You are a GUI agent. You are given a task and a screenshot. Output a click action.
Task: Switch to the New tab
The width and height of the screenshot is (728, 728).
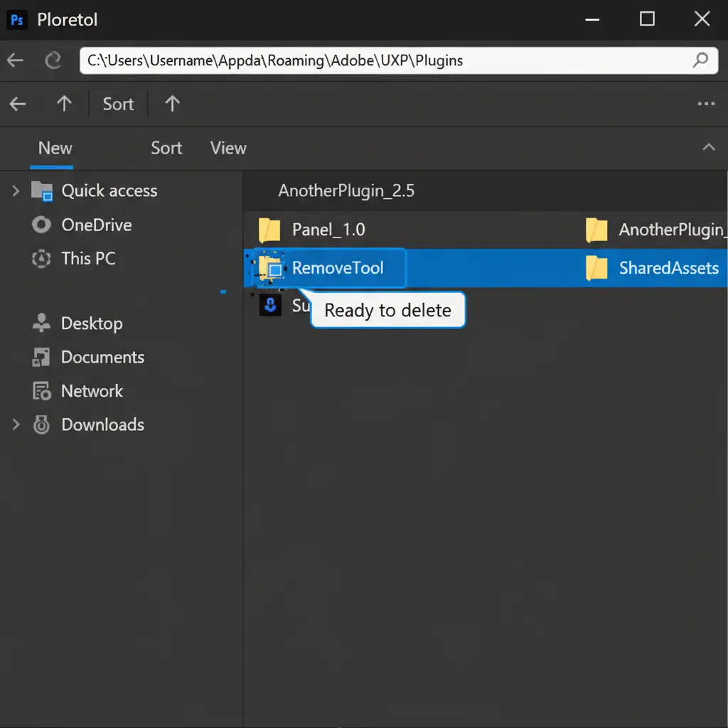coord(55,148)
